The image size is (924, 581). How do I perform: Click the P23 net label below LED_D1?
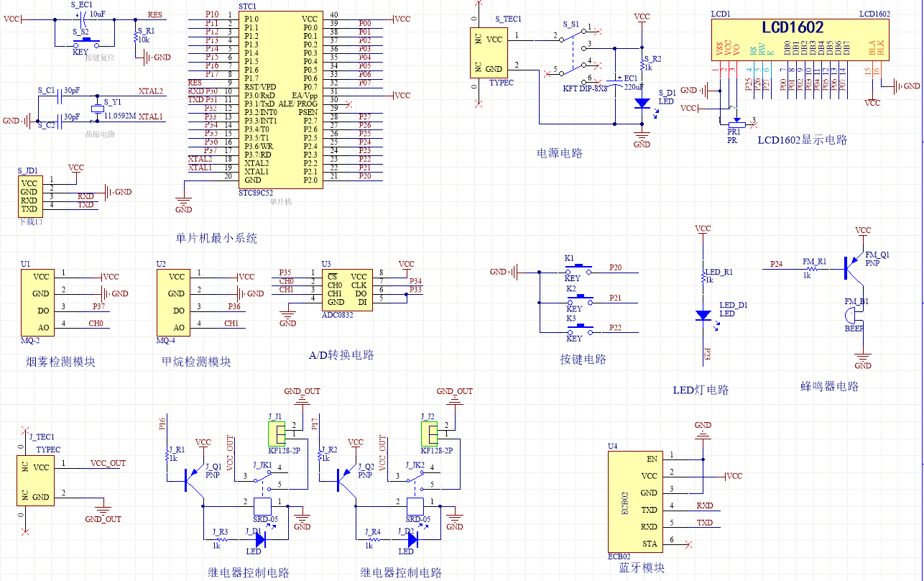click(x=706, y=354)
